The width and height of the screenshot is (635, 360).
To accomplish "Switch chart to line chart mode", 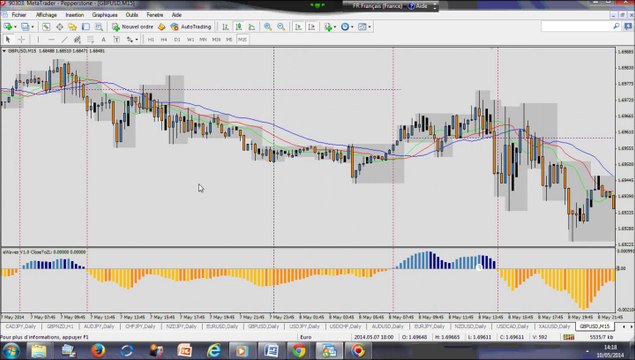I will point(252,27).
